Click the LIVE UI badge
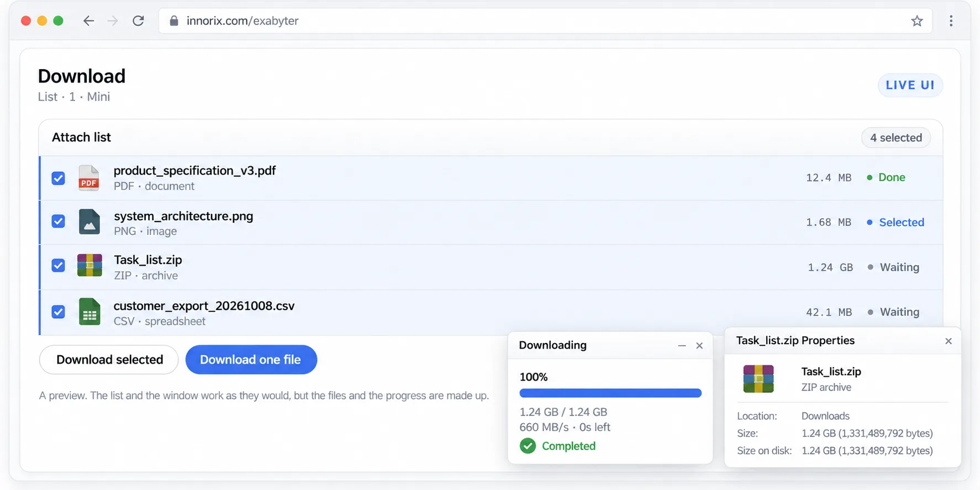Screen dimensions: 980x490 point(910,85)
